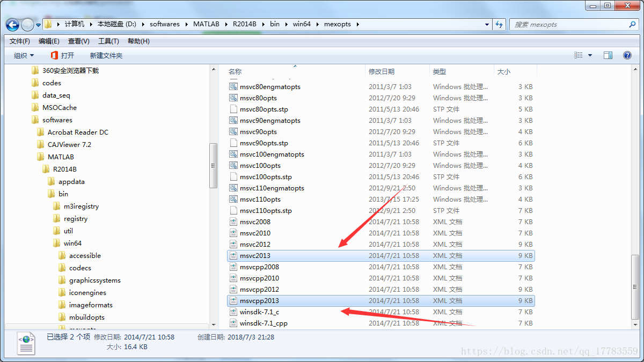This screenshot has width=644, height=362.
Task: Open the change-view dropdown arrow on toolbar
Action: pyautogui.click(x=589, y=55)
